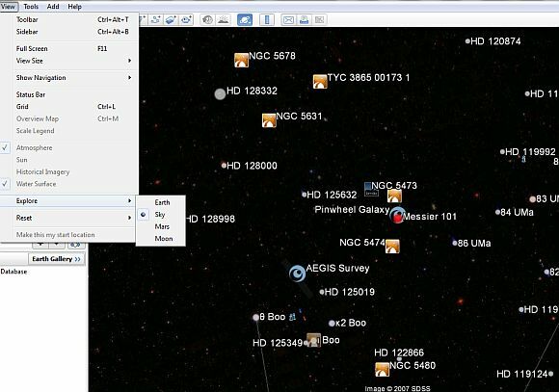Click Make this my start location
Image resolution: width=559 pixels, height=392 pixels.
coord(69,235)
